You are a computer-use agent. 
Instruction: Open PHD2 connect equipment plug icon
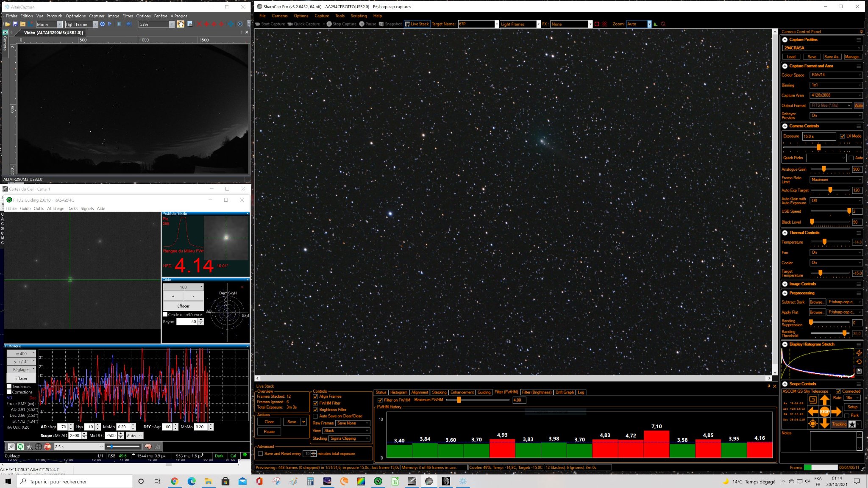pyautogui.click(x=11, y=446)
